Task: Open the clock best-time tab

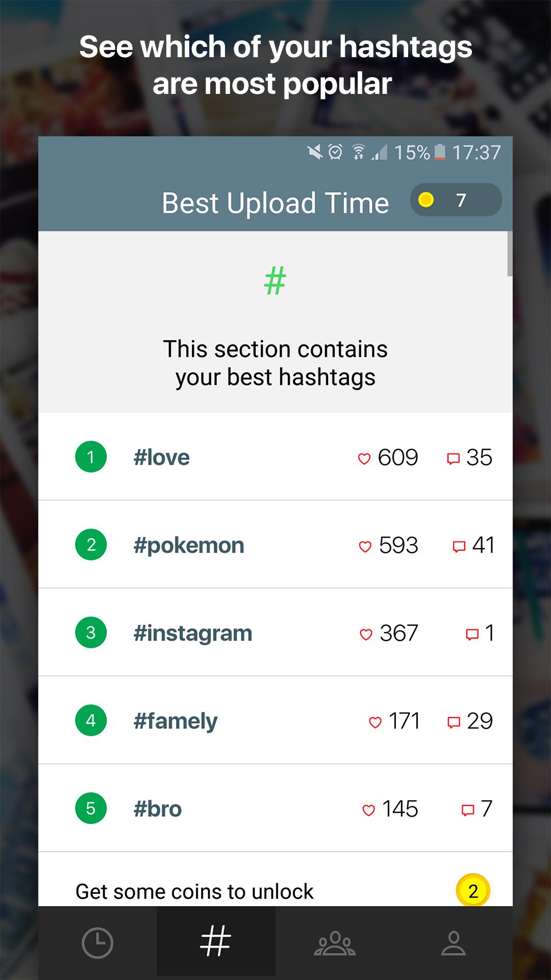Action: point(97,942)
